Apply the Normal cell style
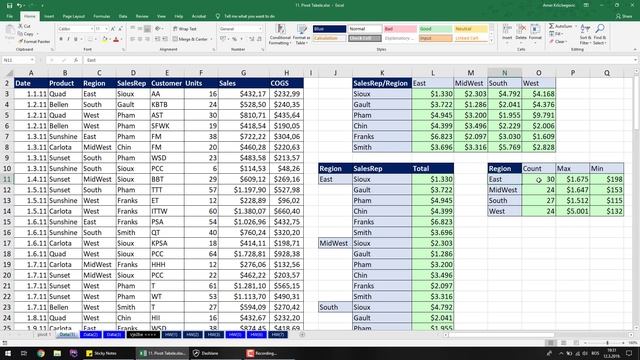 [364, 29]
